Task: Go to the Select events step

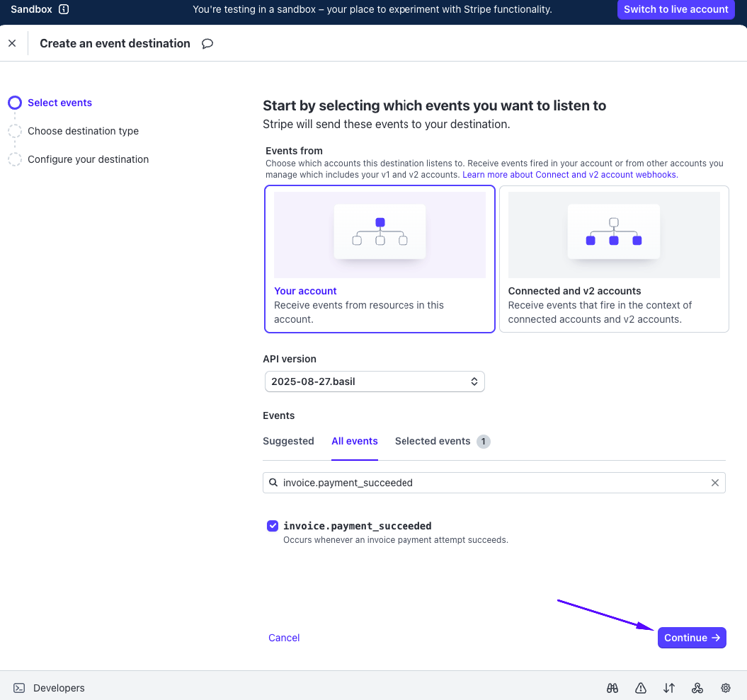Action: (x=59, y=103)
